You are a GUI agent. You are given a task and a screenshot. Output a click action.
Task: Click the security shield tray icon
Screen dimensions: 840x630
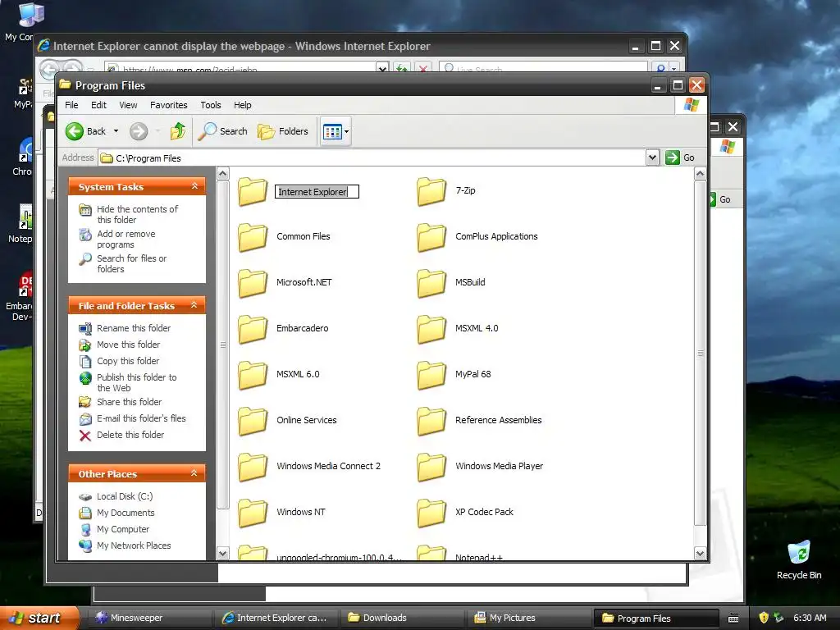tap(764, 618)
